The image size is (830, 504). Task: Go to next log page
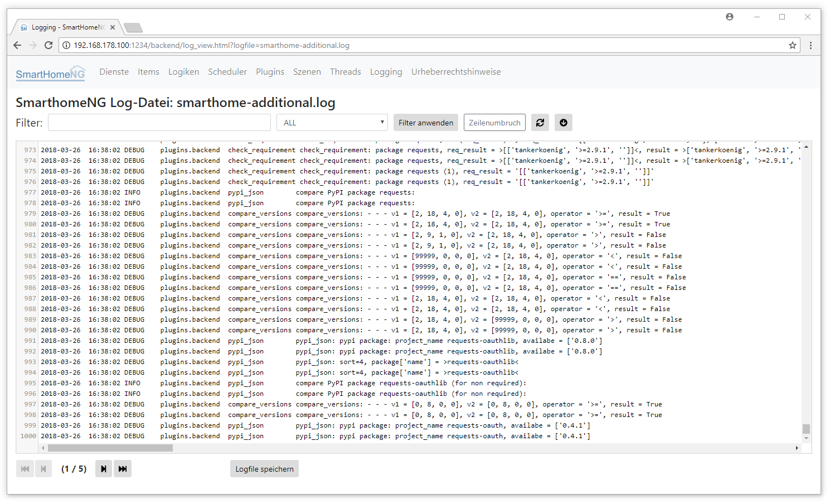pos(104,469)
